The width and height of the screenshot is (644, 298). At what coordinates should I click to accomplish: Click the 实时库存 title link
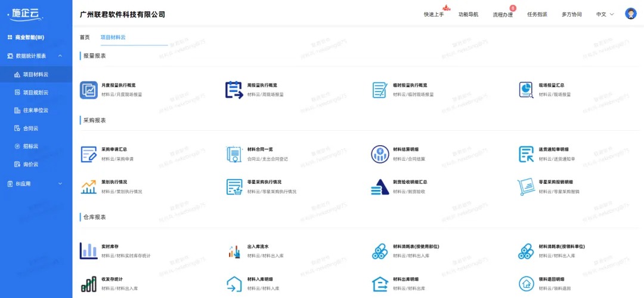(110, 247)
